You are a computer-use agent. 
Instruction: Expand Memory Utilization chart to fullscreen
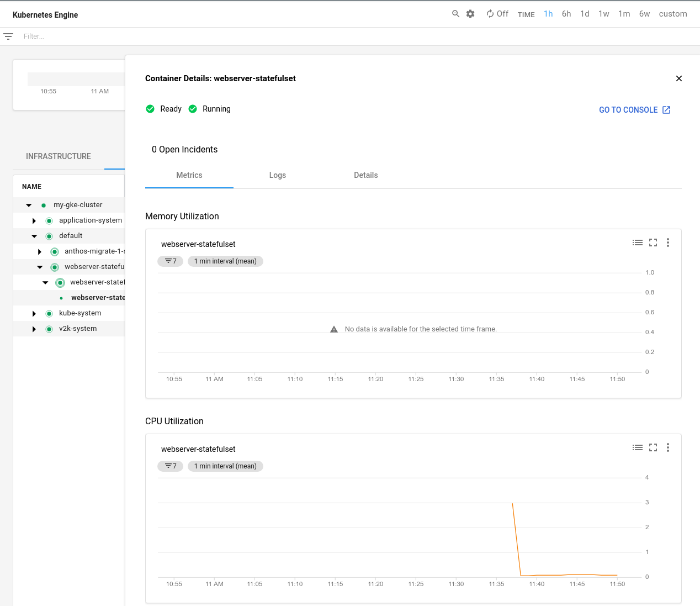pos(653,243)
